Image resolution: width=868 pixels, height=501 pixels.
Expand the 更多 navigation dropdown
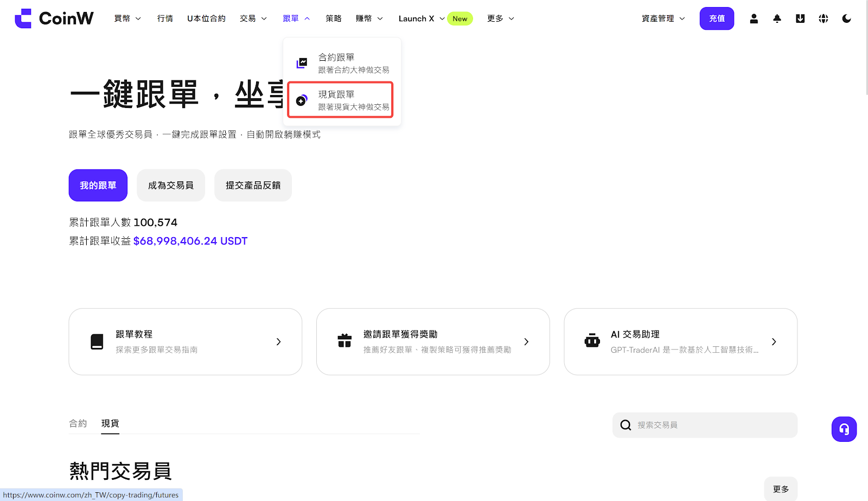500,18
